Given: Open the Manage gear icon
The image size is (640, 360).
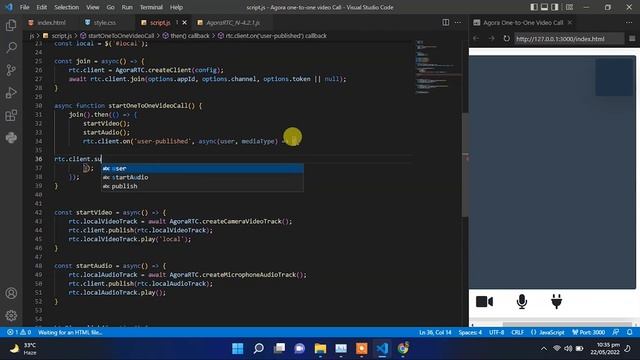Looking at the screenshot, I should [11, 315].
